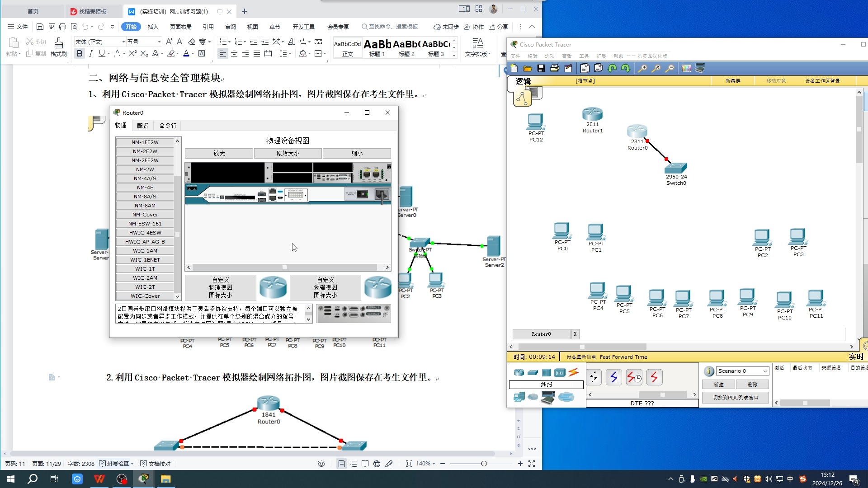Click the Print icon in Packet Tracer toolbar
The width and height of the screenshot is (868, 488).
[555, 68]
